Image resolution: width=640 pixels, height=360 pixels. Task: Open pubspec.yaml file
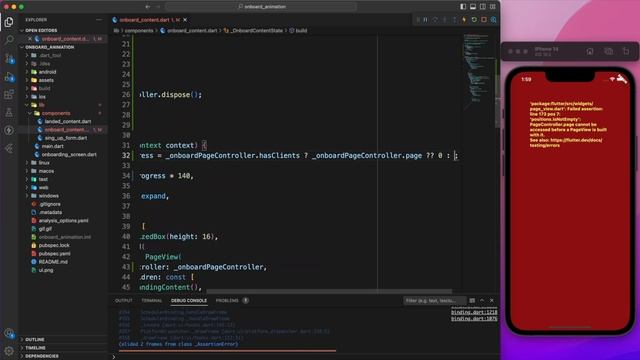pyautogui.click(x=54, y=253)
